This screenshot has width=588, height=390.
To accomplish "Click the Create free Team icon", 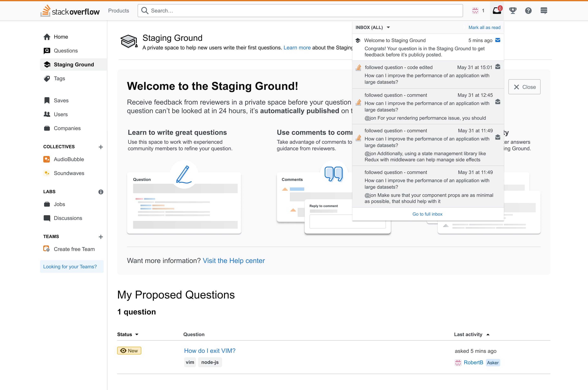I will pyautogui.click(x=47, y=249).
